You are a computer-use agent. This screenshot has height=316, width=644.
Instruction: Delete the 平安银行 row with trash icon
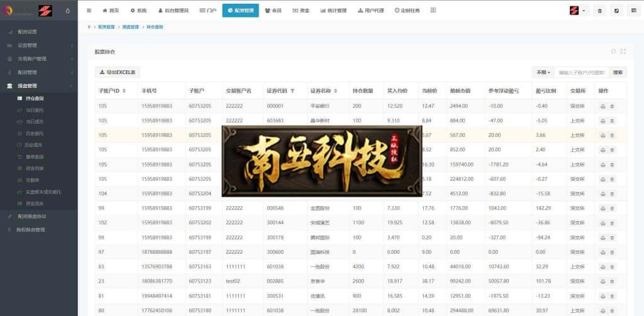(x=612, y=106)
